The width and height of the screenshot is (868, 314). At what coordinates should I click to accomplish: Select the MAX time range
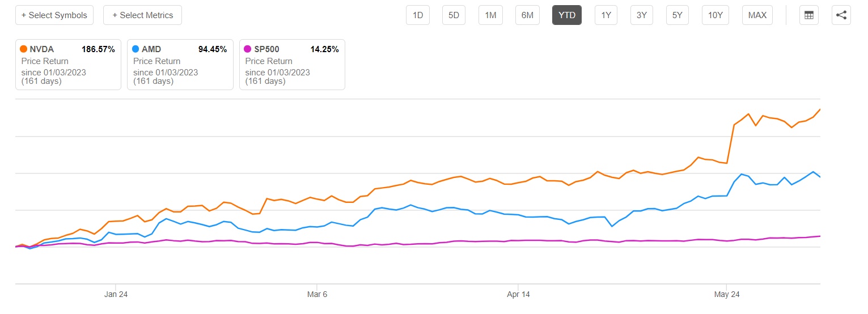[757, 15]
